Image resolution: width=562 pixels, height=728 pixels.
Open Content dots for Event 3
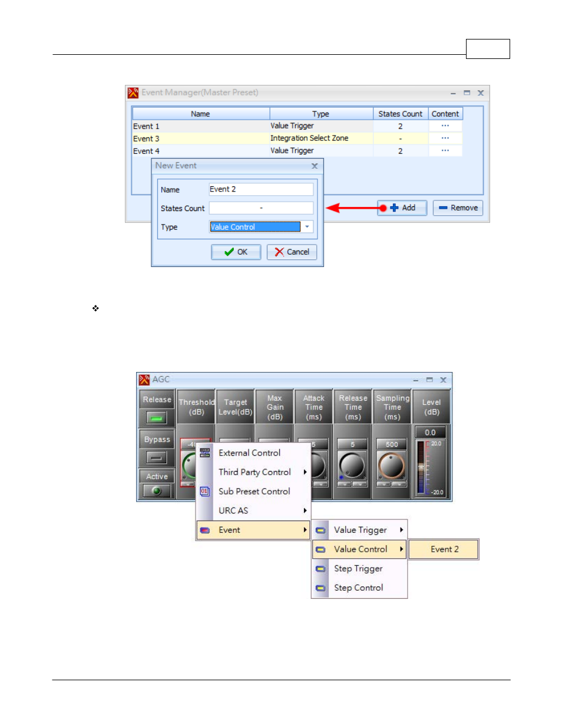point(445,139)
